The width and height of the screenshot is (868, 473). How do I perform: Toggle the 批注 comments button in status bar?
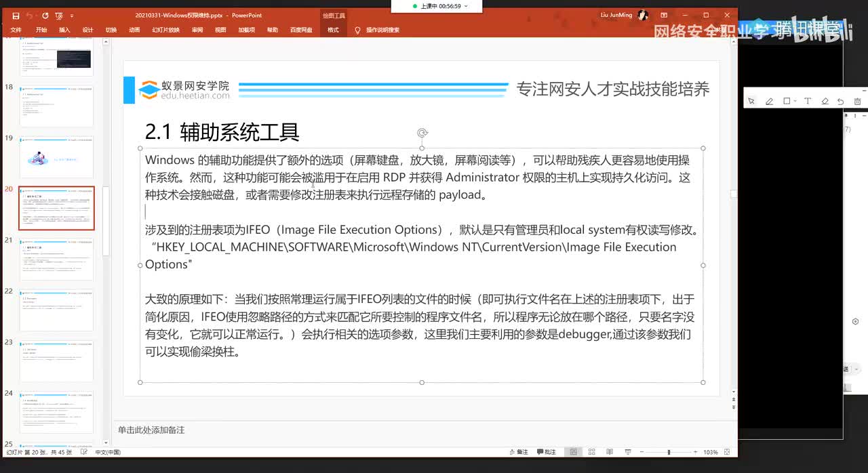click(547, 452)
